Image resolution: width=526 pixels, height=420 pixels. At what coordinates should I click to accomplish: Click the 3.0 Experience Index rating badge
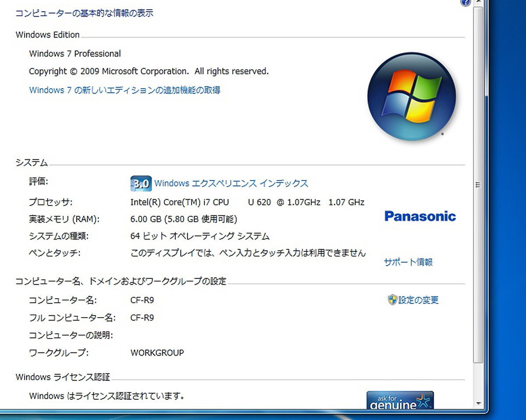pos(140,184)
